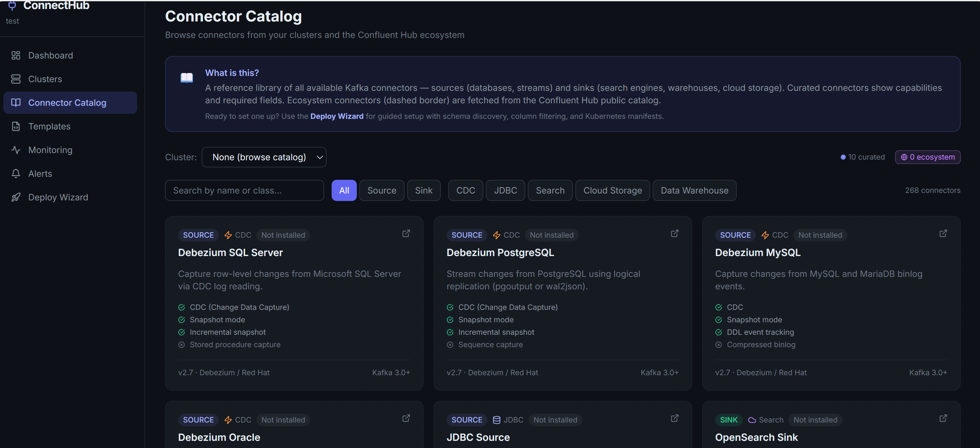Click globe icon in the ecosystem badge
980x448 pixels.
click(904, 157)
